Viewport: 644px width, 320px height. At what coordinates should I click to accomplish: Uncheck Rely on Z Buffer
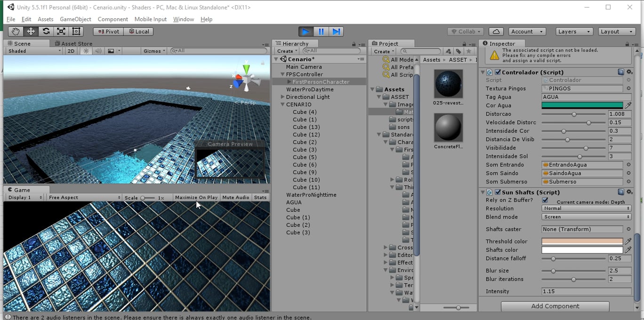point(545,200)
